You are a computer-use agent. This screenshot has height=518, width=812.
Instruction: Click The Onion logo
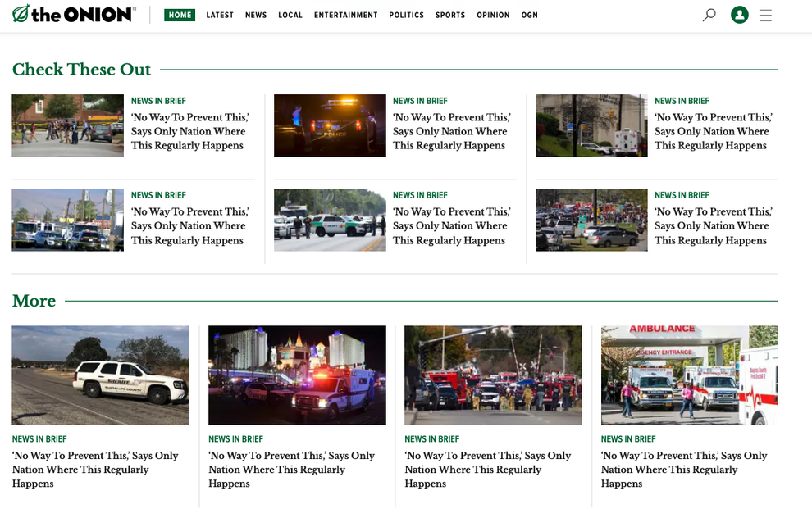[72, 14]
